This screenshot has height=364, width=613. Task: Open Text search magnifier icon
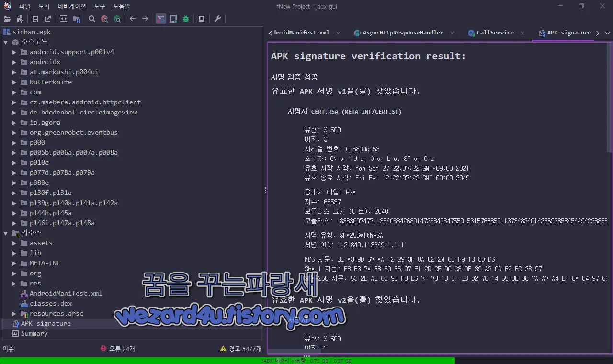pos(92,19)
